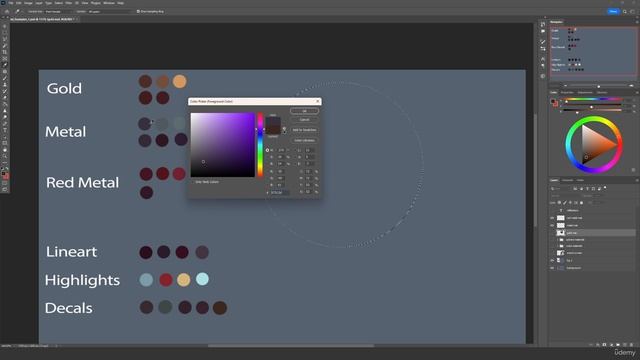The width and height of the screenshot is (640, 360).
Task: Open the Navigator panel options menu
Action: click(636, 22)
